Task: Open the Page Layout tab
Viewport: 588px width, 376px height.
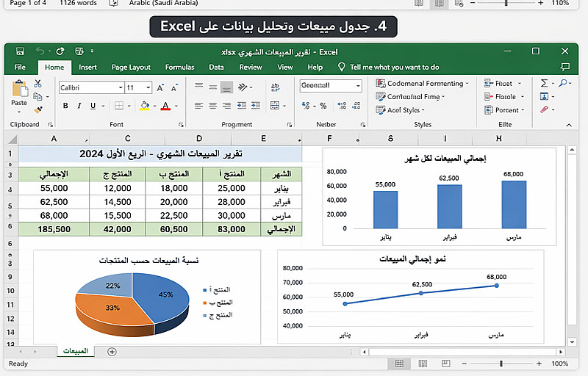Action: (131, 68)
